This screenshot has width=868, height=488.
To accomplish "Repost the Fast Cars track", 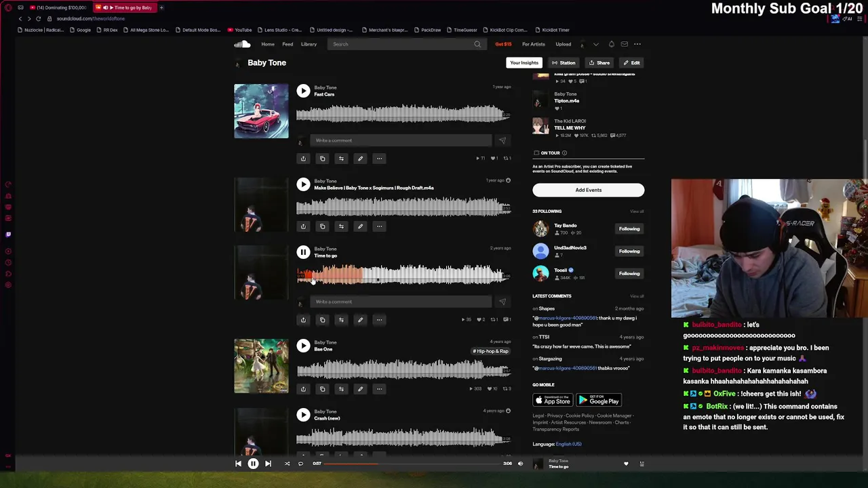I will coord(341,159).
